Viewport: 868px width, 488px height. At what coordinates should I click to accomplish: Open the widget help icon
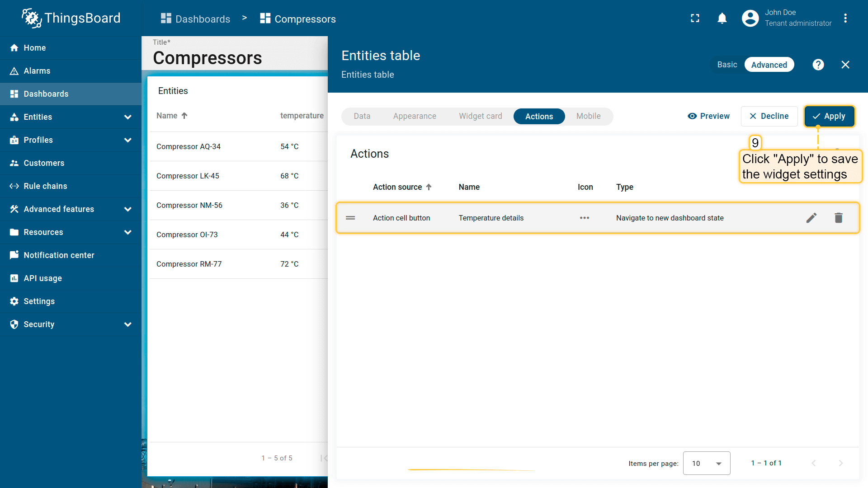(818, 65)
